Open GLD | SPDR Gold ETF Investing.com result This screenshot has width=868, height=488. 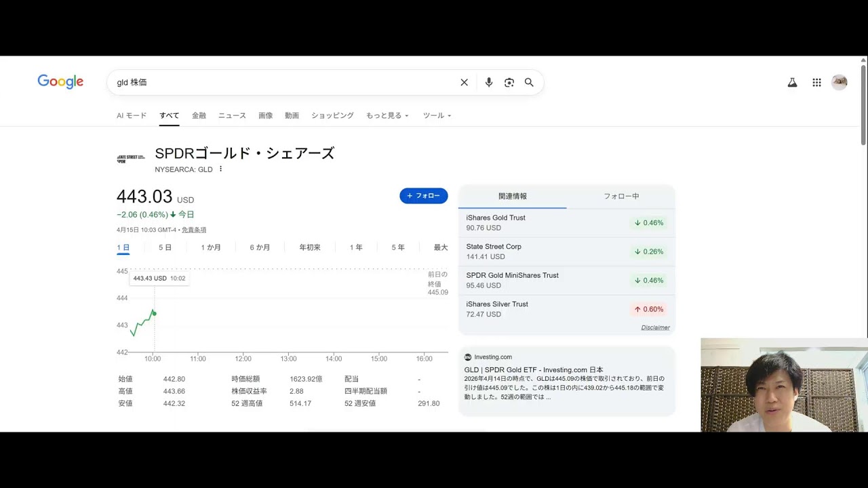534,370
